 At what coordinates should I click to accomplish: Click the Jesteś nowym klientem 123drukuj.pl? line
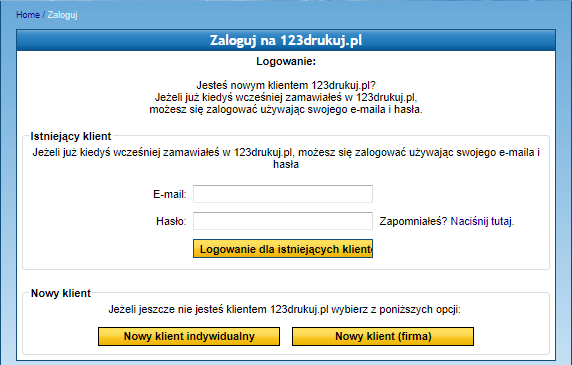coord(286,85)
